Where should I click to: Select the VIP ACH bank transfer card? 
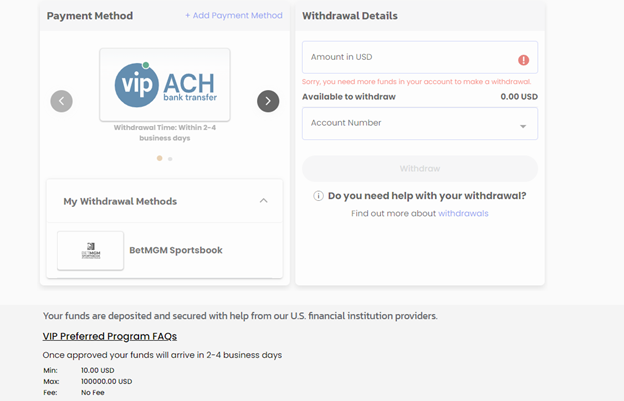click(165, 85)
